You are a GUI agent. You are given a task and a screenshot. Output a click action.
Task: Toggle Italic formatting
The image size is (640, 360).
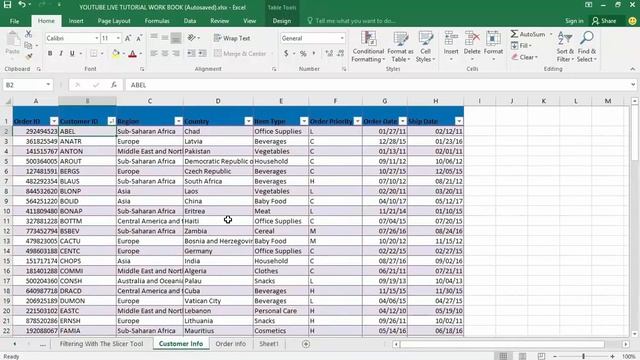61,53
